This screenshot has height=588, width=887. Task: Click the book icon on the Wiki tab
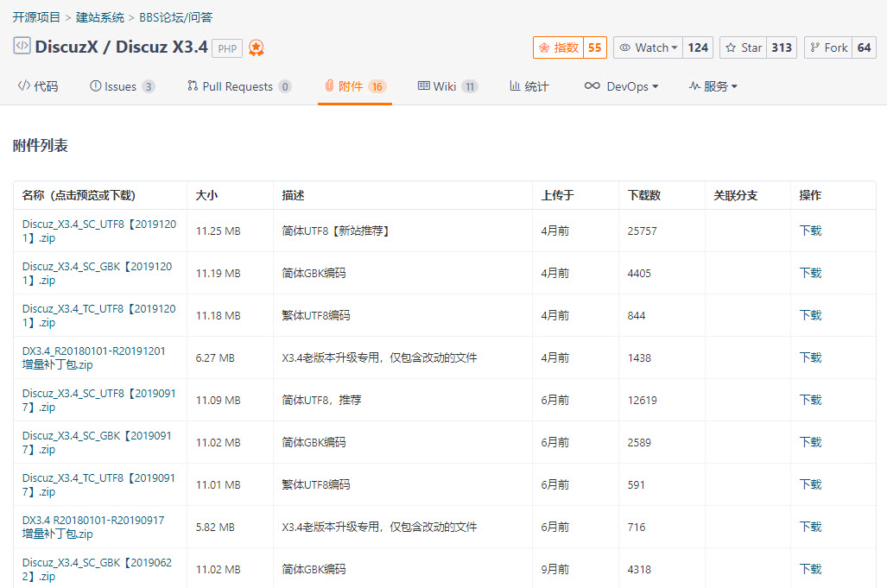[422, 85]
